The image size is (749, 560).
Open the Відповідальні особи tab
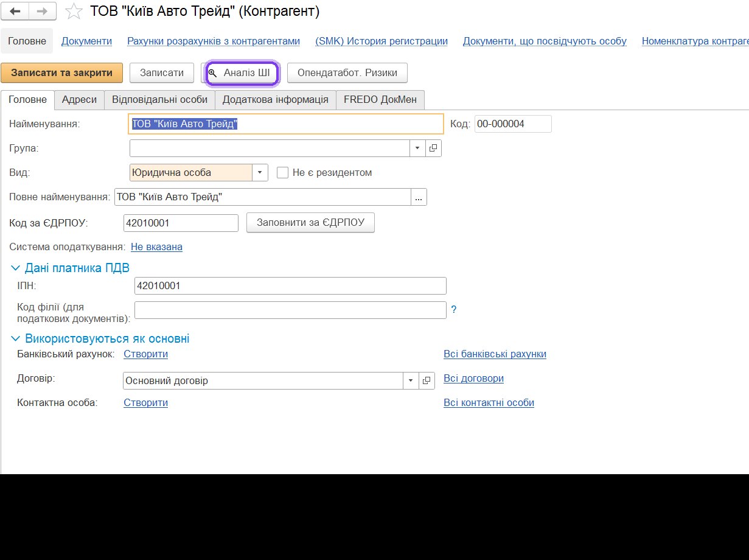(x=159, y=99)
